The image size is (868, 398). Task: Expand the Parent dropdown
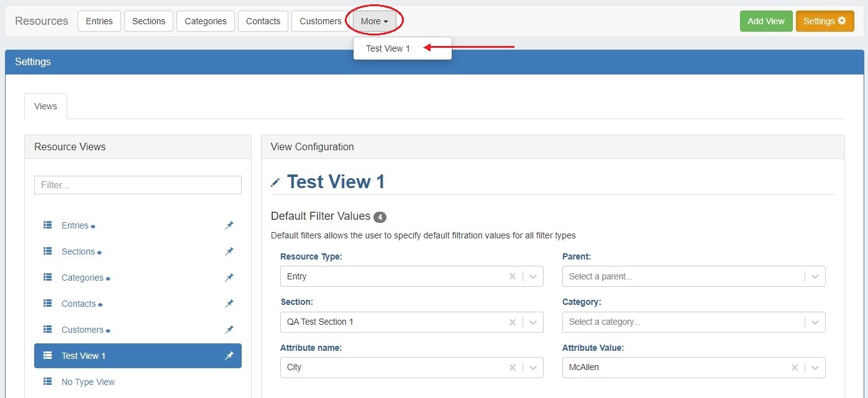coord(815,276)
